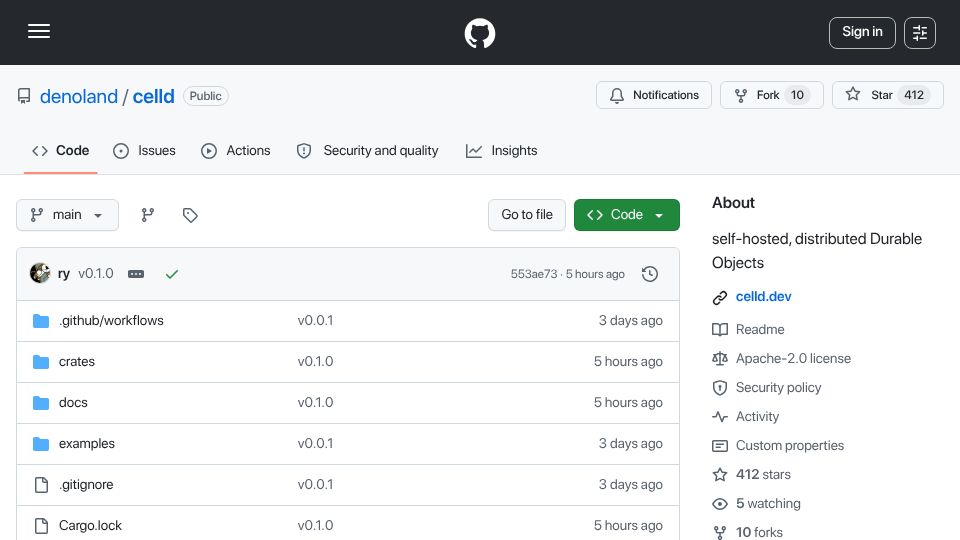960x540 pixels.
Task: Star the celld repository
Action: click(x=887, y=95)
